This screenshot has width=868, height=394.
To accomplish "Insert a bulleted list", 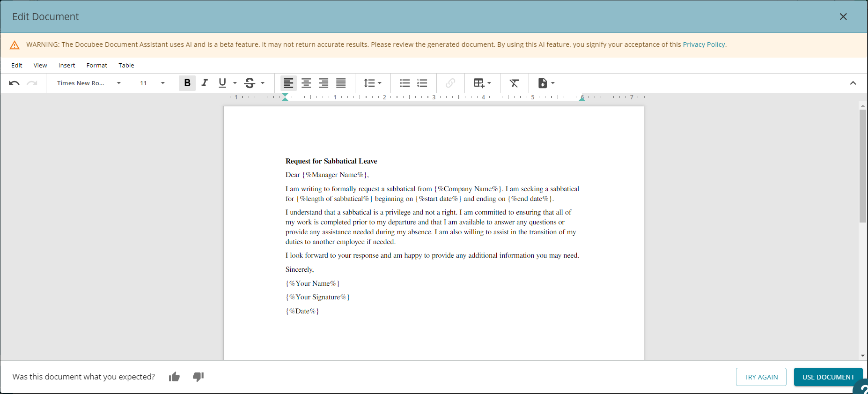I will click(x=405, y=83).
